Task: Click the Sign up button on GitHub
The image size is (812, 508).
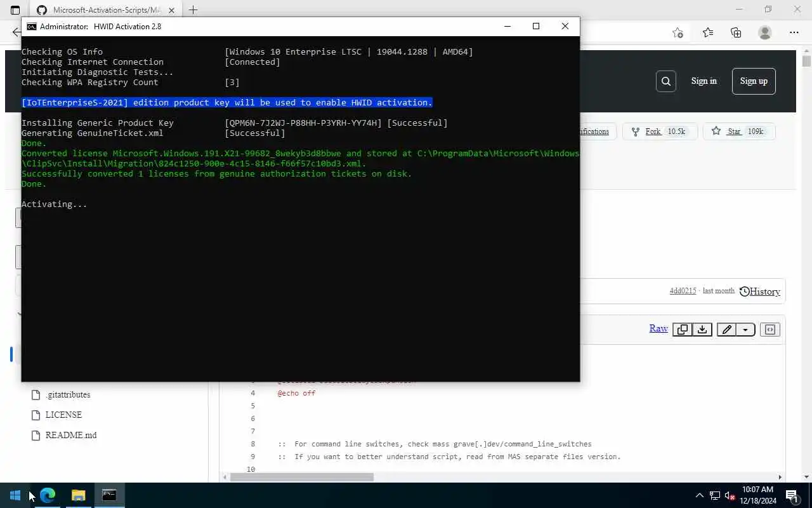Action: (x=754, y=81)
